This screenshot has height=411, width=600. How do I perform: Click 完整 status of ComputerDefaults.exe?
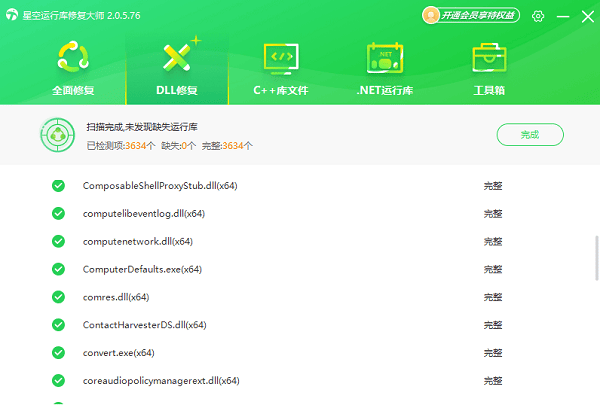[x=493, y=269]
